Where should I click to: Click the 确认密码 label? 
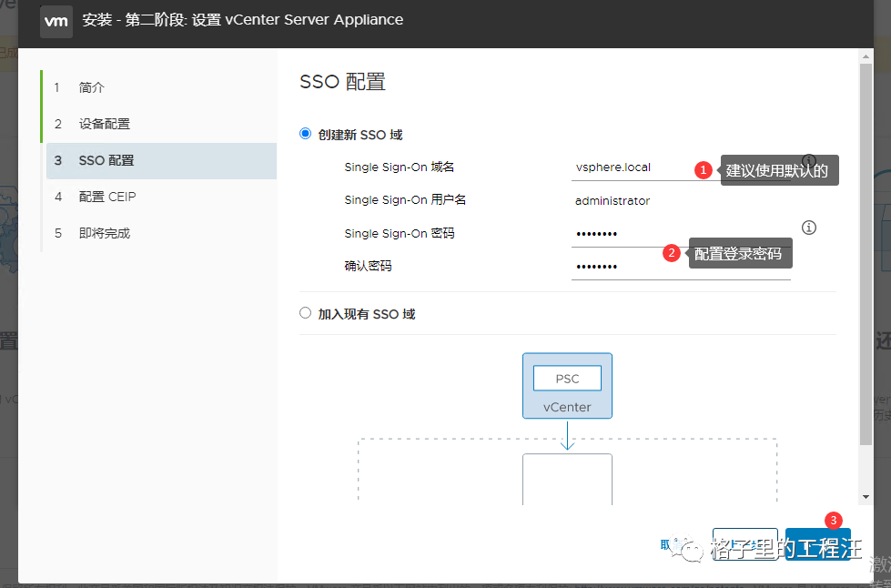click(x=368, y=266)
